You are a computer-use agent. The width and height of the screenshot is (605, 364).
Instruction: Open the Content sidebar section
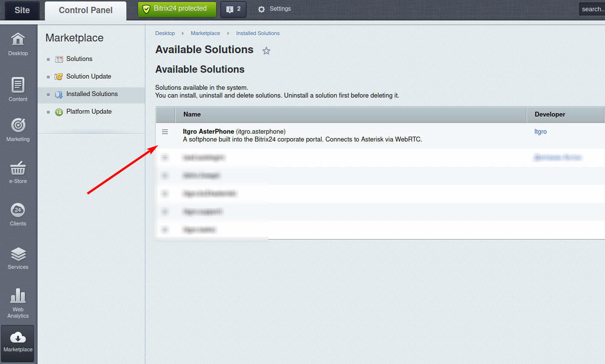tap(18, 89)
